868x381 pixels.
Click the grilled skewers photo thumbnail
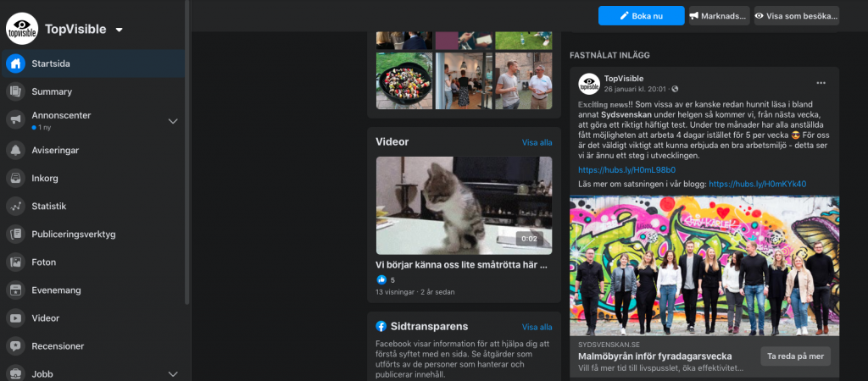403,80
